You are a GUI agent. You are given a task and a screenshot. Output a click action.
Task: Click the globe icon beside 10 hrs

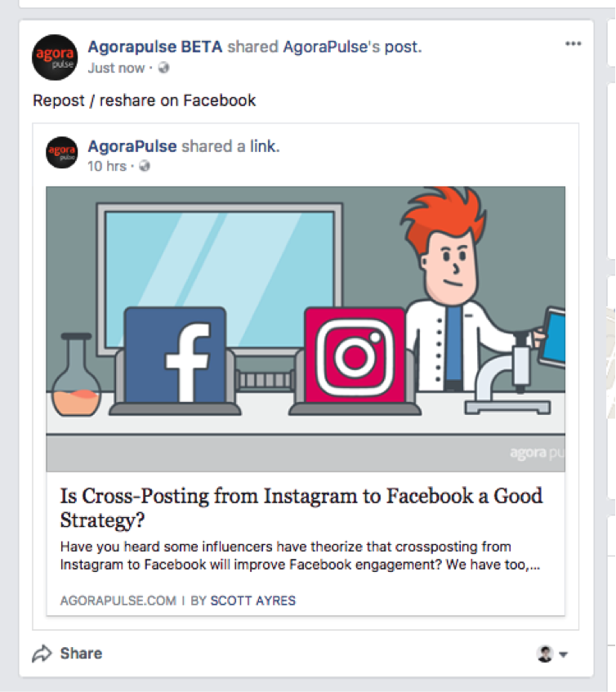[x=145, y=166]
